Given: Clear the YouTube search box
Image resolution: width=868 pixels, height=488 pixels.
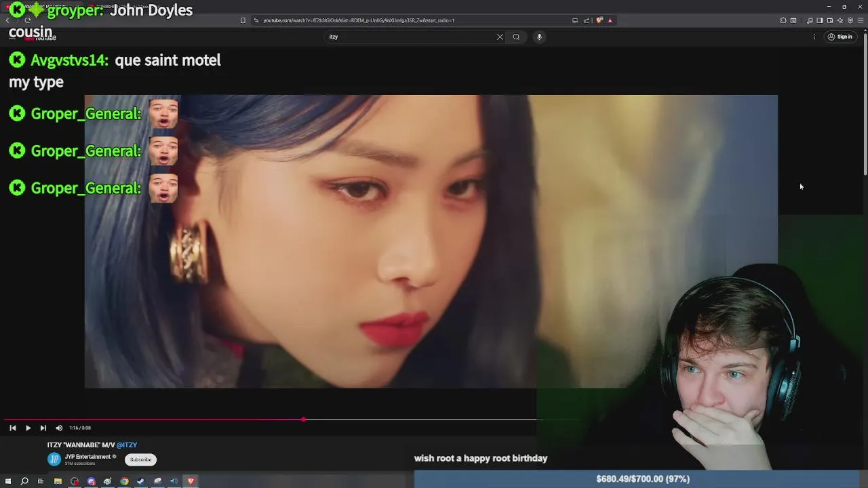Looking at the screenshot, I should (x=500, y=37).
